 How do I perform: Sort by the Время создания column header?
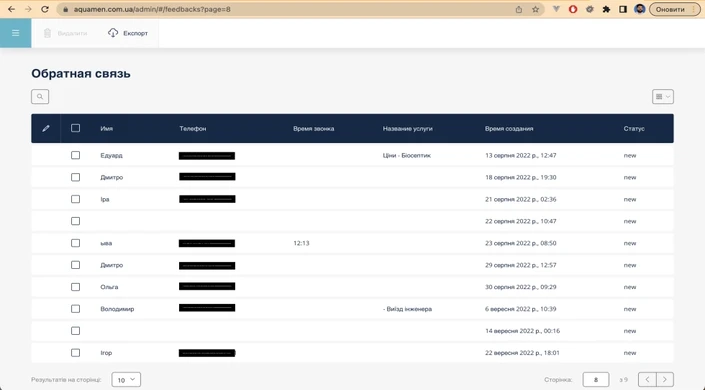(x=509, y=129)
